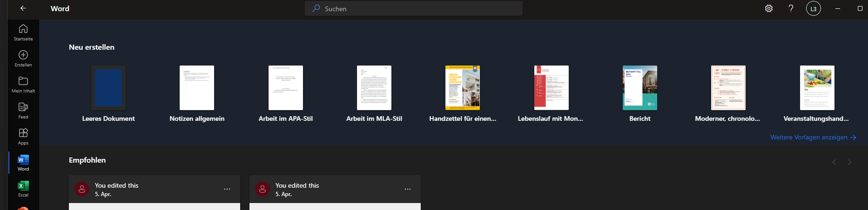Open more options on second recommended card
This screenshot has width=868, height=210.
point(408,189)
